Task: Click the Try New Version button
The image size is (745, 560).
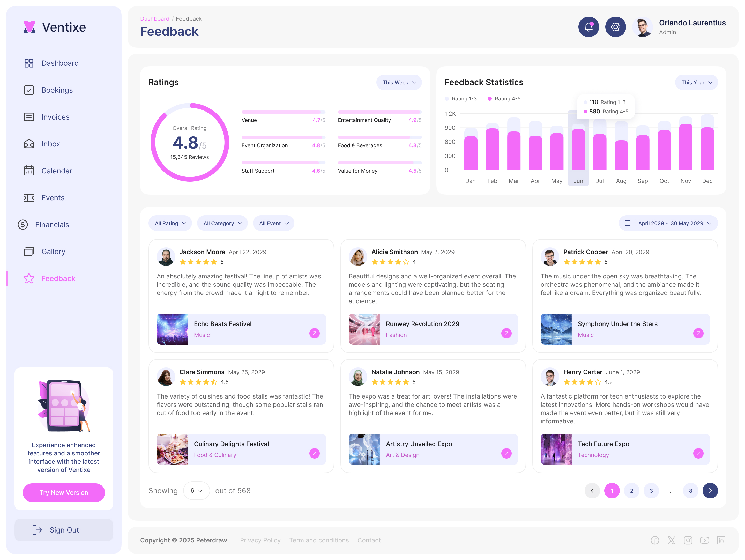Action: (x=64, y=493)
